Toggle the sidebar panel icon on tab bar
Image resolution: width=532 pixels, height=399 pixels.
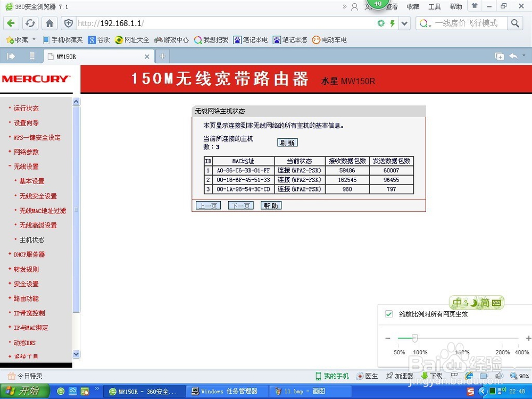coord(11,56)
